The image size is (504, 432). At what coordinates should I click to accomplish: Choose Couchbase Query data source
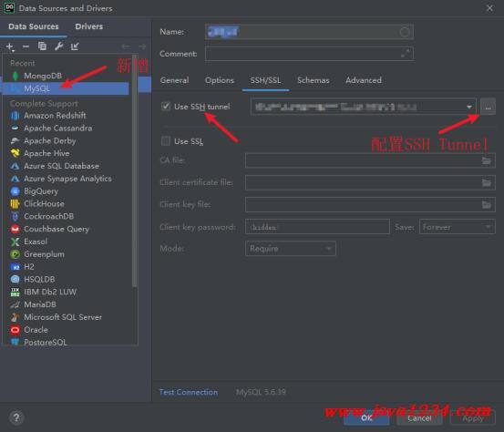coord(67,229)
